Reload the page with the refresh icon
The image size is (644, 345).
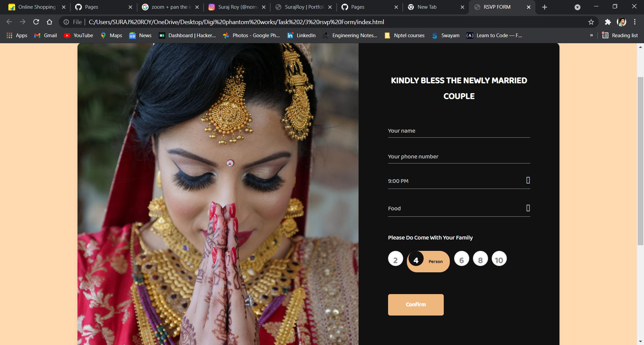pyautogui.click(x=36, y=22)
